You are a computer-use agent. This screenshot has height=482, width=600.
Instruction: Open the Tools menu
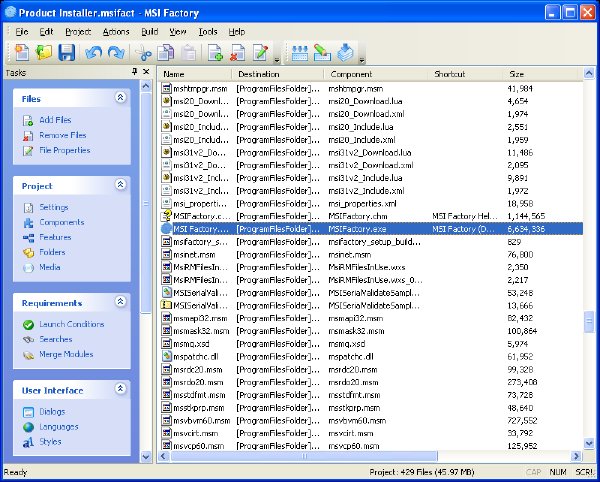tap(208, 32)
